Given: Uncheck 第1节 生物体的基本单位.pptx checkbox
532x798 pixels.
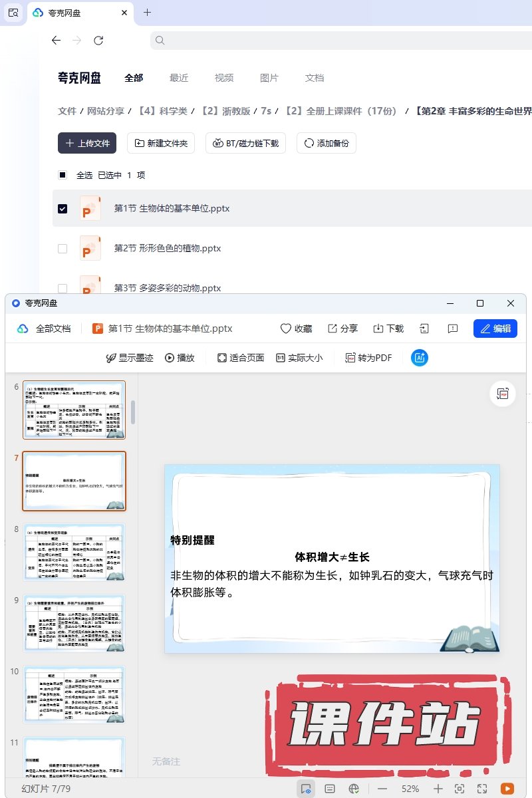Looking at the screenshot, I should tap(63, 209).
